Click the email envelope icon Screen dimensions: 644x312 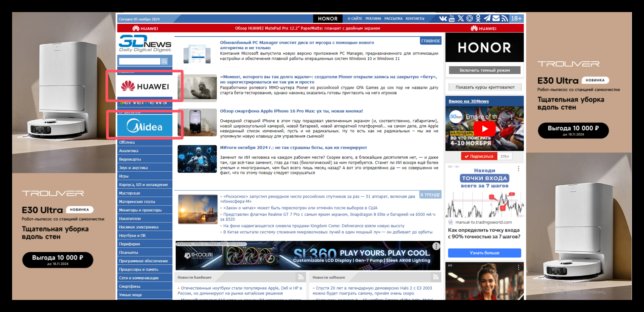[496, 18]
